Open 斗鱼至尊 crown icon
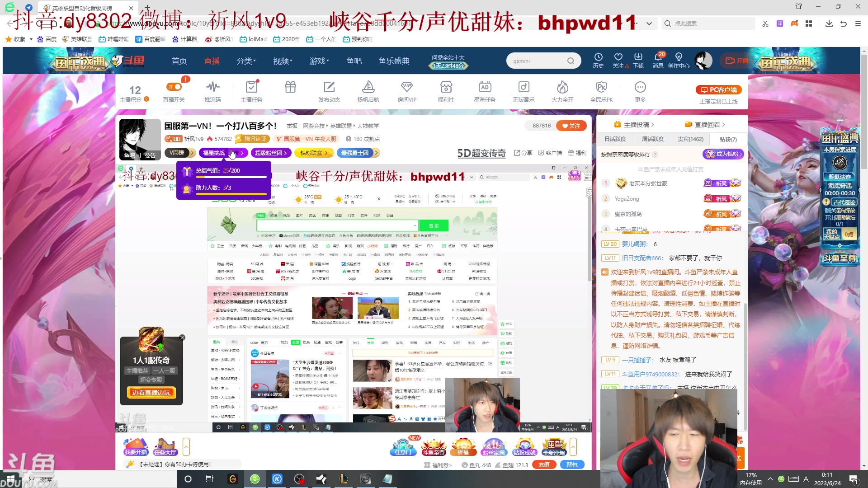Viewport: 868px width, 488px height. pos(434,446)
